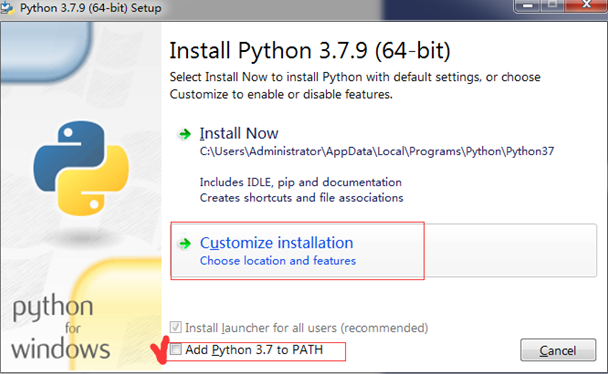Viewport: 608px width, 374px height.
Task: Start default setup with Install Now
Action: (239, 134)
